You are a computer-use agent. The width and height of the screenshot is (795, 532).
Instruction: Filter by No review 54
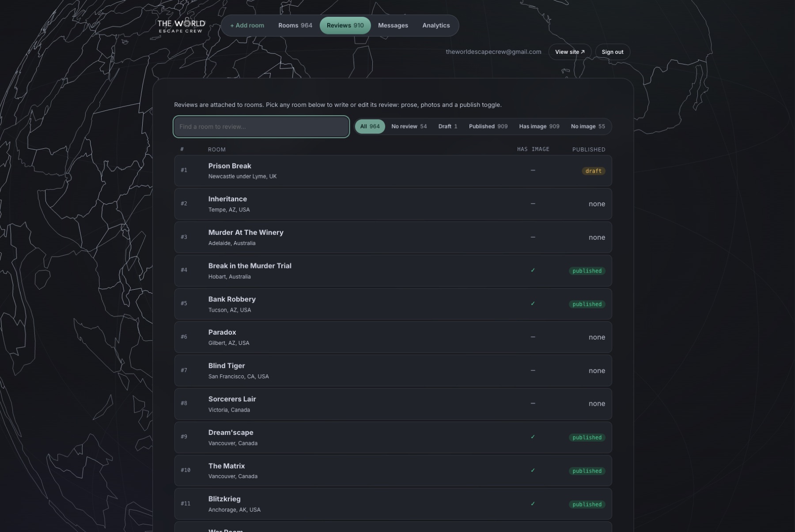coord(409,126)
